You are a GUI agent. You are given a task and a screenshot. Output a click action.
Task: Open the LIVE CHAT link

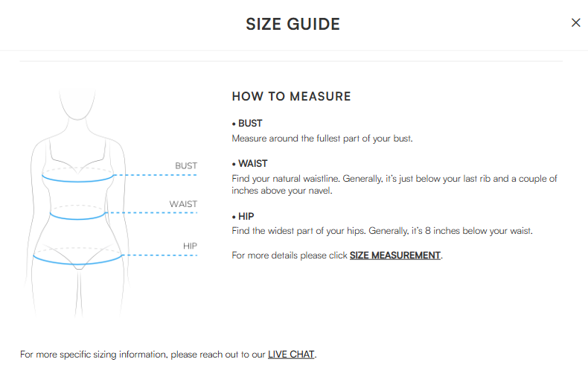click(291, 355)
